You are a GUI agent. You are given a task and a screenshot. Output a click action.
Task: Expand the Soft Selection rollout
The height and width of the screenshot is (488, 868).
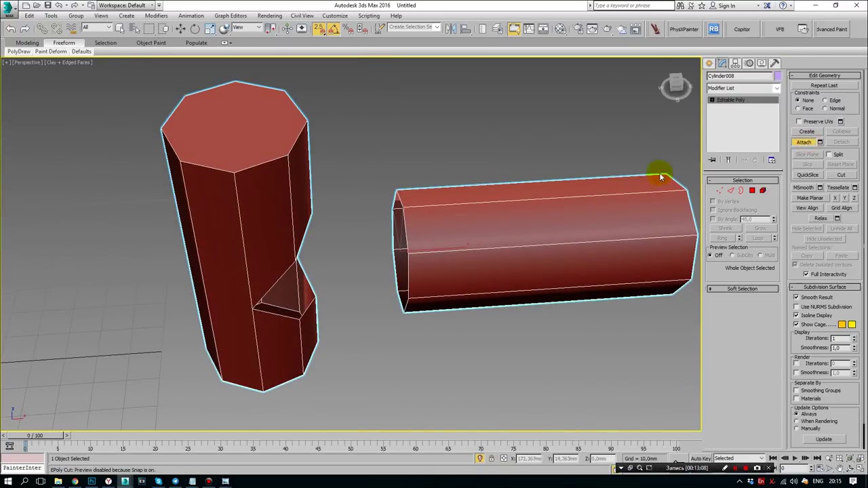(743, 289)
